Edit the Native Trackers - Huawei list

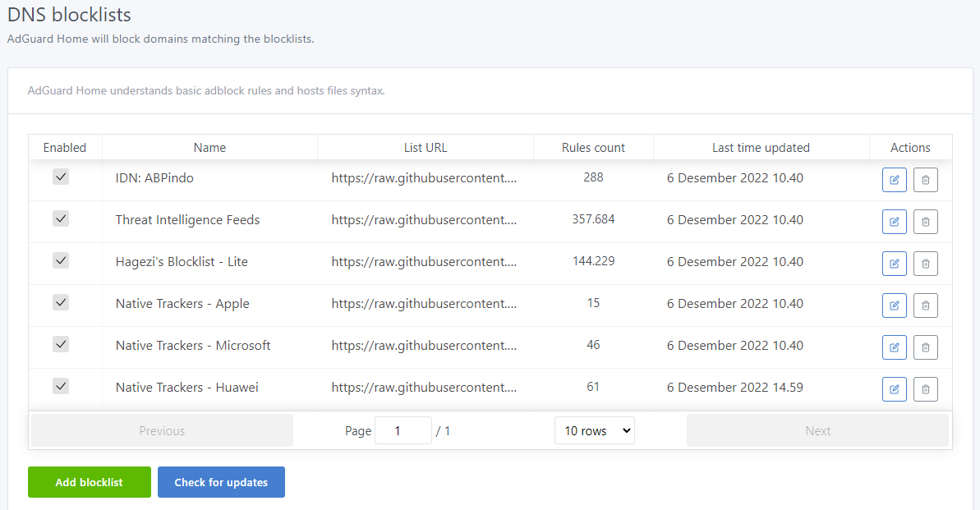click(894, 388)
